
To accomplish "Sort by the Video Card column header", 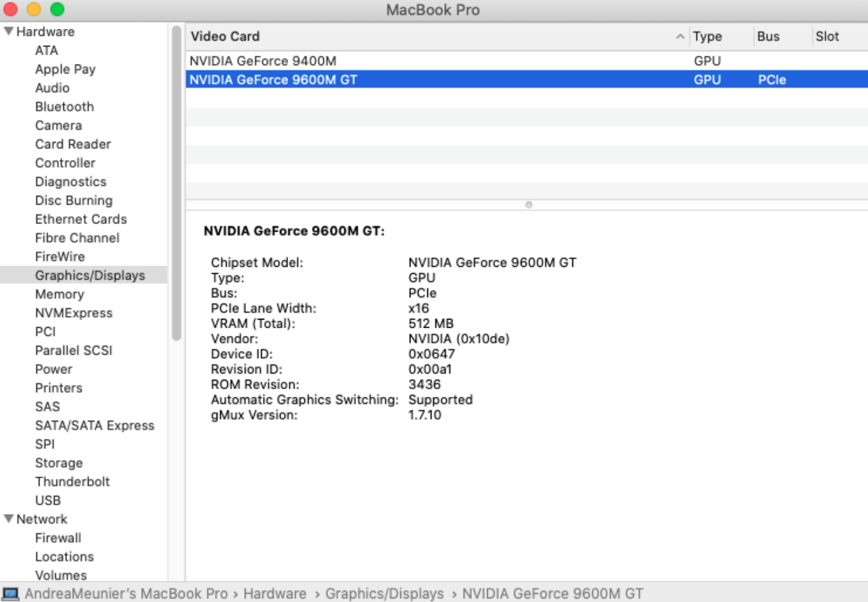I will pos(225,36).
